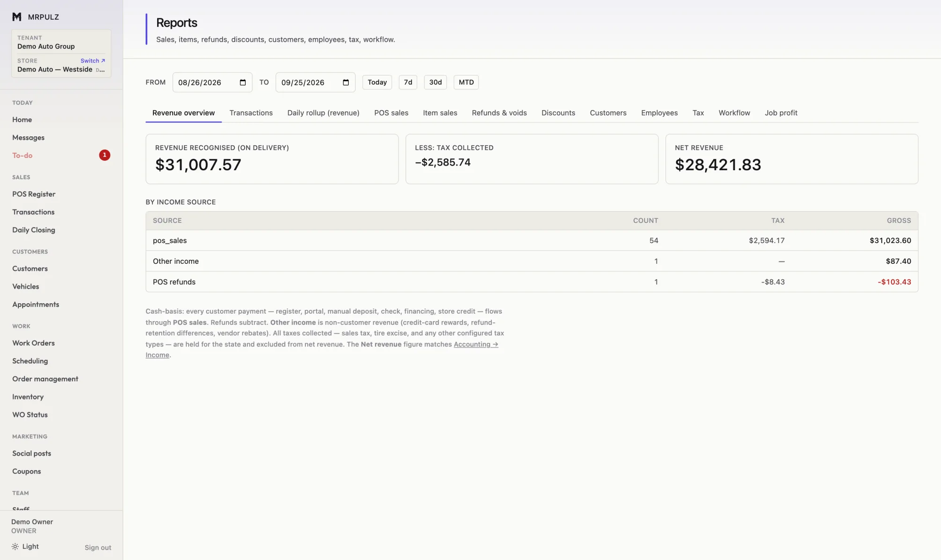Open Transactions in the sidebar

pos(33,212)
